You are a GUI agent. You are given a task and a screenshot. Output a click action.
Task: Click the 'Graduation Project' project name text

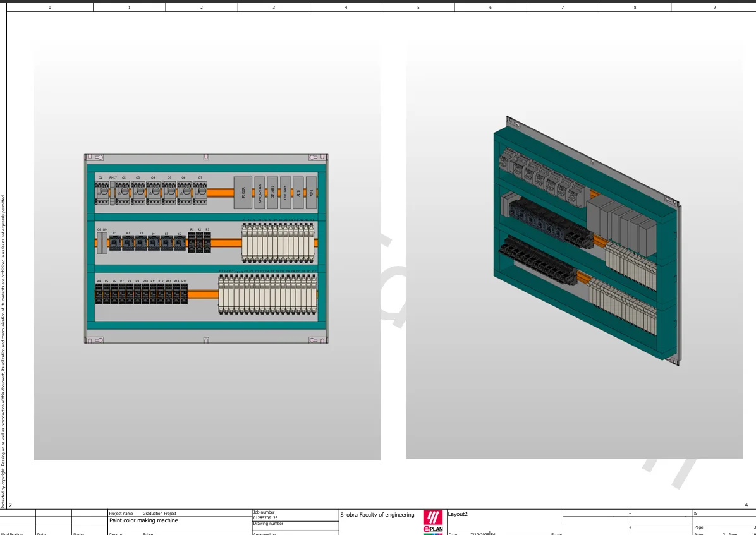coord(159,514)
